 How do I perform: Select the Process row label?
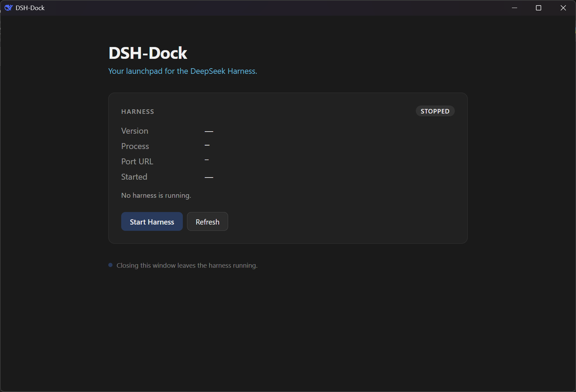pos(135,146)
